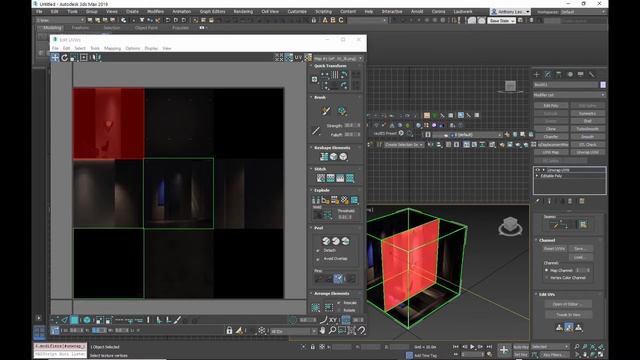Open the Graph Editors menu in 3ds Max

click(212, 12)
